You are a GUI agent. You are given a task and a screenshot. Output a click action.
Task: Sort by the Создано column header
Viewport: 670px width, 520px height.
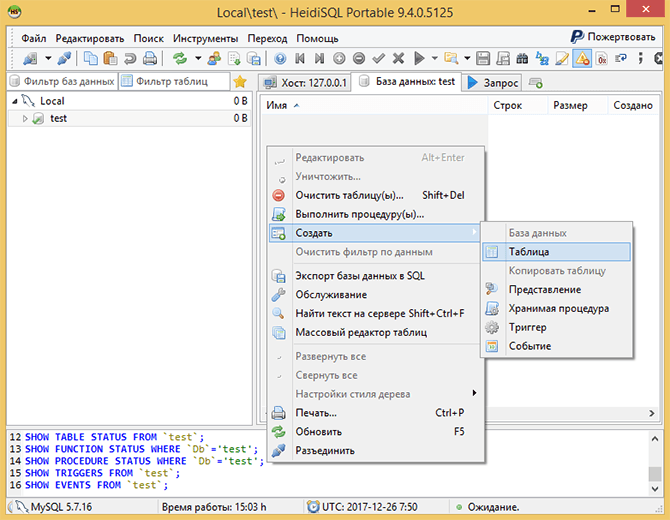633,105
